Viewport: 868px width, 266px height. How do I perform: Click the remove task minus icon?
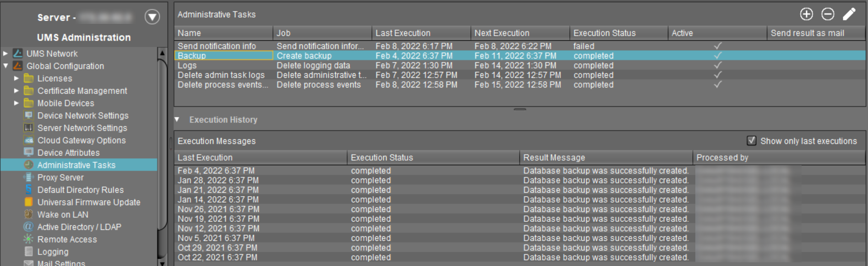pyautogui.click(x=827, y=14)
